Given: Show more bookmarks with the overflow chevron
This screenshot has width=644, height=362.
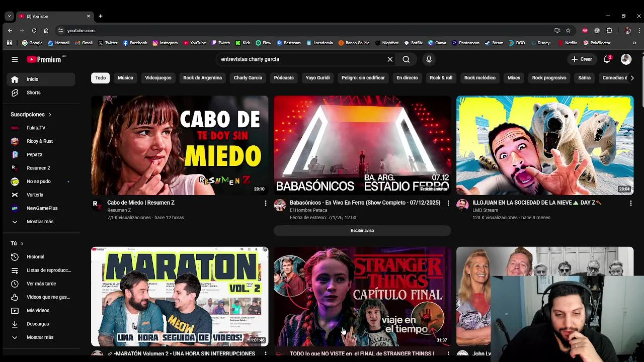Looking at the screenshot, I should click(x=634, y=43).
